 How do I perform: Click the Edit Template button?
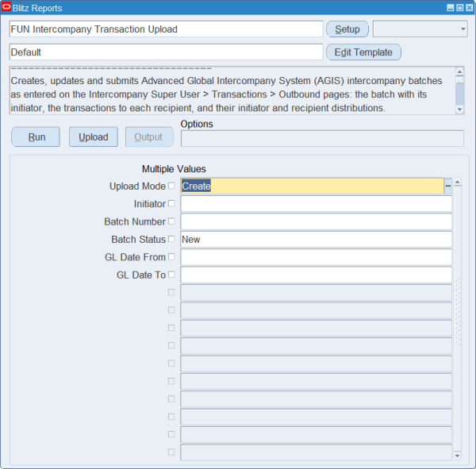coord(363,52)
